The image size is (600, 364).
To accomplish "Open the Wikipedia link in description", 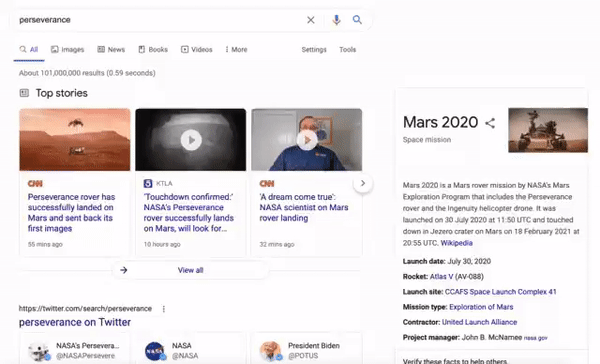I will [x=457, y=243].
